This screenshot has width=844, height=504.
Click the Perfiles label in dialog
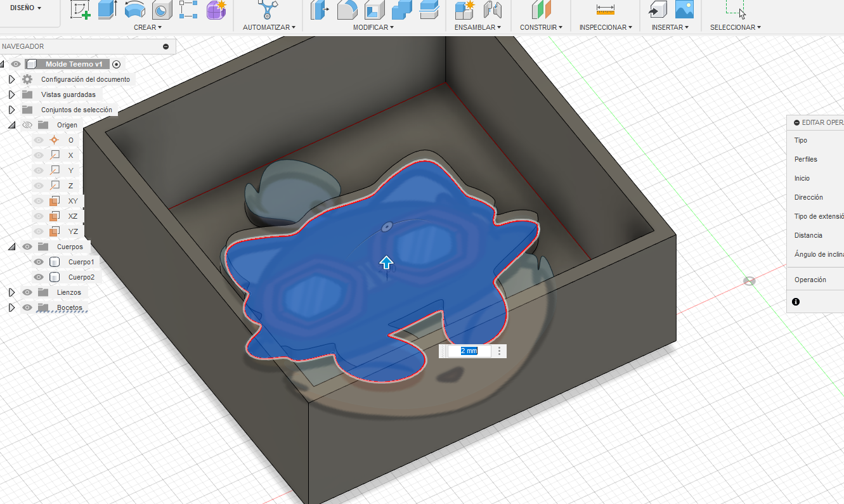pyautogui.click(x=806, y=159)
